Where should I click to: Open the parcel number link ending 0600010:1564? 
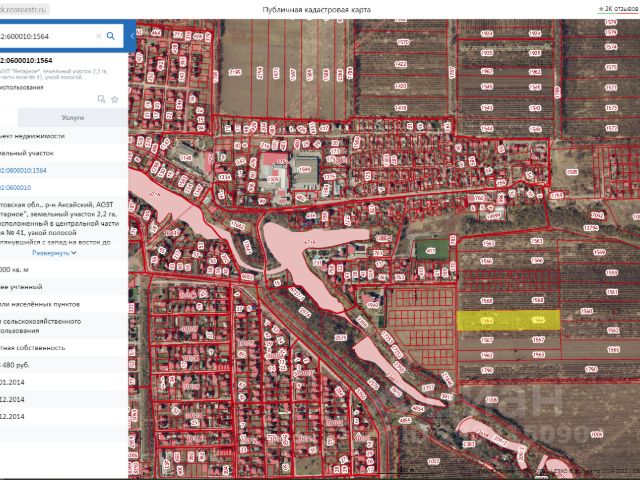click(23, 171)
